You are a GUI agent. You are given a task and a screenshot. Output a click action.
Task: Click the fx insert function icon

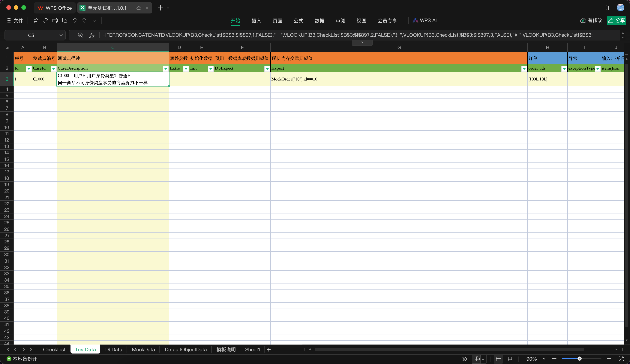tap(92, 35)
